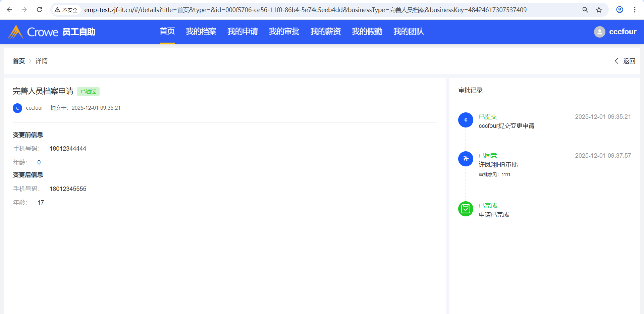Go back using the browser back arrow
Screen dimensions: 644x314
9,10
